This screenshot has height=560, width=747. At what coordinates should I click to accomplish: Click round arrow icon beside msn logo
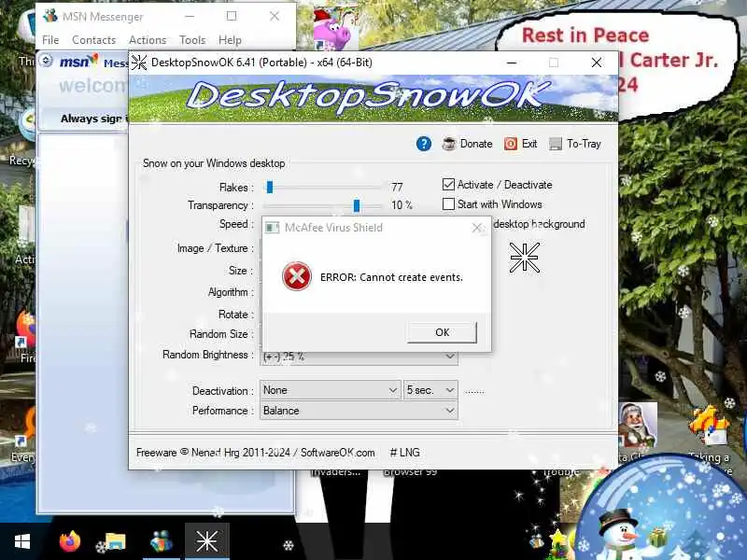pyautogui.click(x=46, y=61)
